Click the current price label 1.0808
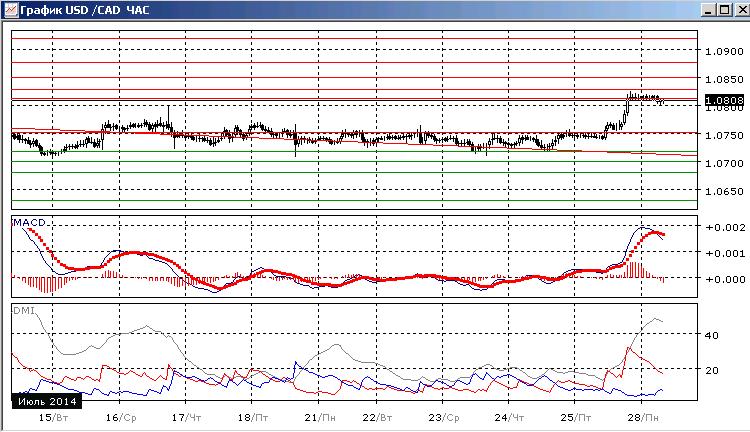Image resolution: width=750 pixels, height=432 pixels. click(x=725, y=100)
